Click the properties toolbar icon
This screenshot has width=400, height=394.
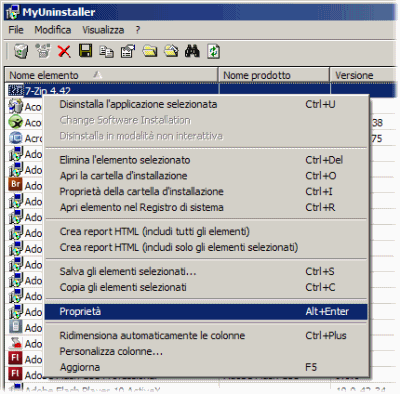tap(128, 52)
